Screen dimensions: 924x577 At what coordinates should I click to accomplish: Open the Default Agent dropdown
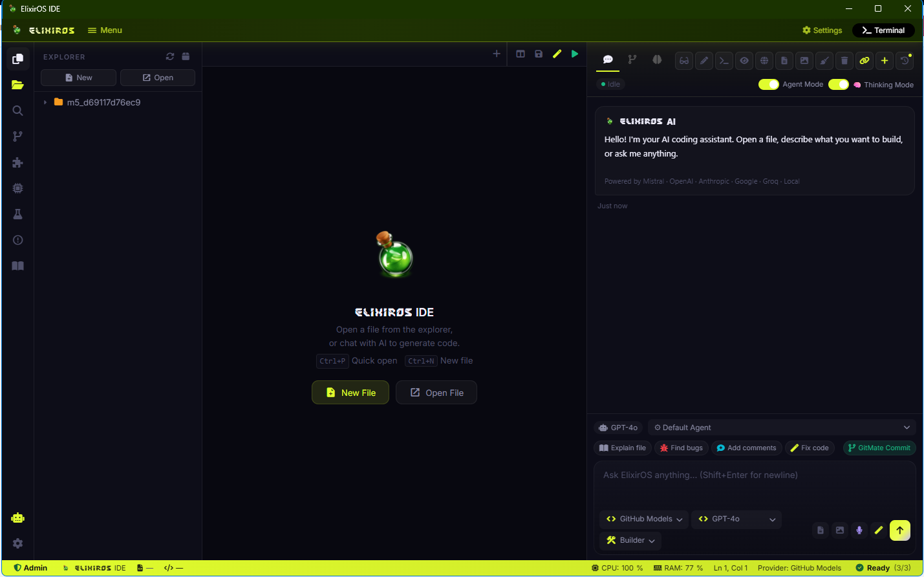[x=782, y=428]
